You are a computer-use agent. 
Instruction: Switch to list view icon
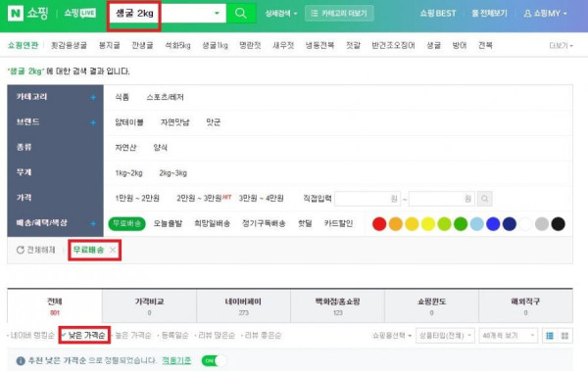[x=550, y=336]
